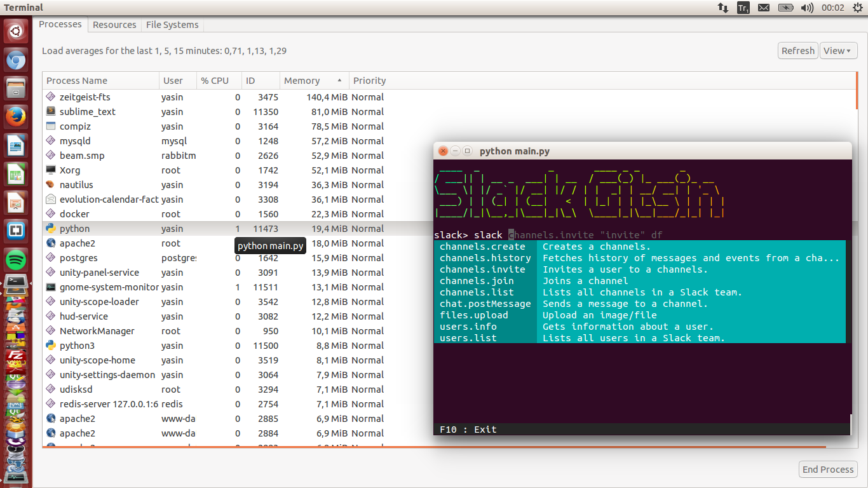This screenshot has height=488, width=868.
Task: Click the Refresh button
Action: [x=797, y=51]
